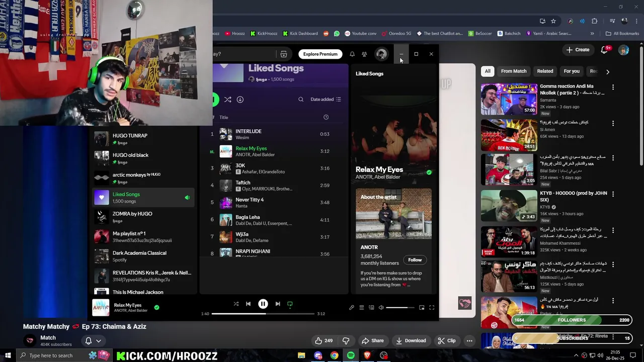Open ZOMRA by HUGO playlist
644x362 pixels.
[x=143, y=217]
